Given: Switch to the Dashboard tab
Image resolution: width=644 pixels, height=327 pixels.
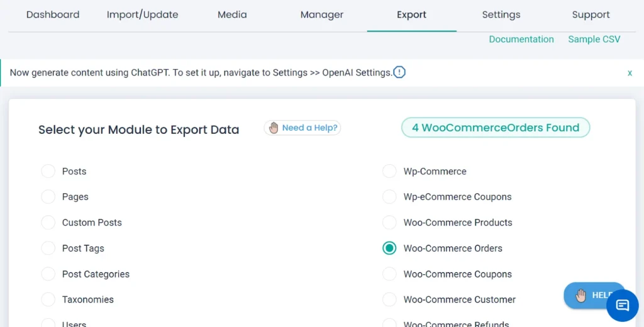Looking at the screenshot, I should point(53,14).
